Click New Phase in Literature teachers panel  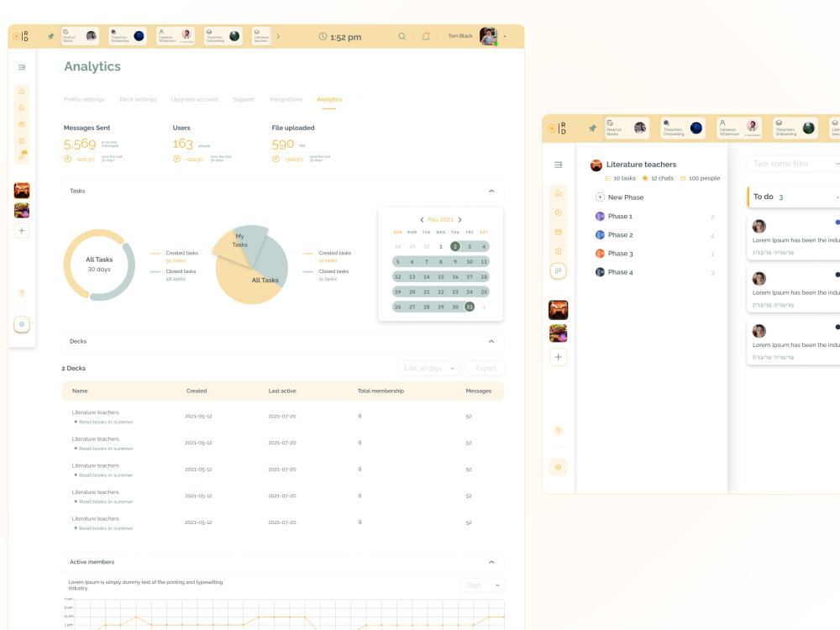626,197
